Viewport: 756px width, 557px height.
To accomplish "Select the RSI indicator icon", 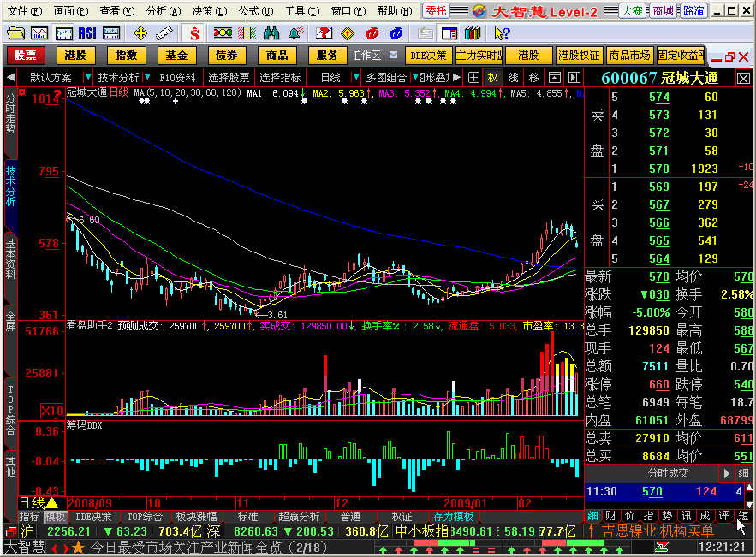I will (x=87, y=33).
